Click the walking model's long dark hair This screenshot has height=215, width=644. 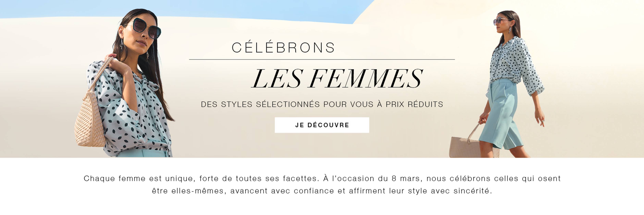[x=516, y=28]
